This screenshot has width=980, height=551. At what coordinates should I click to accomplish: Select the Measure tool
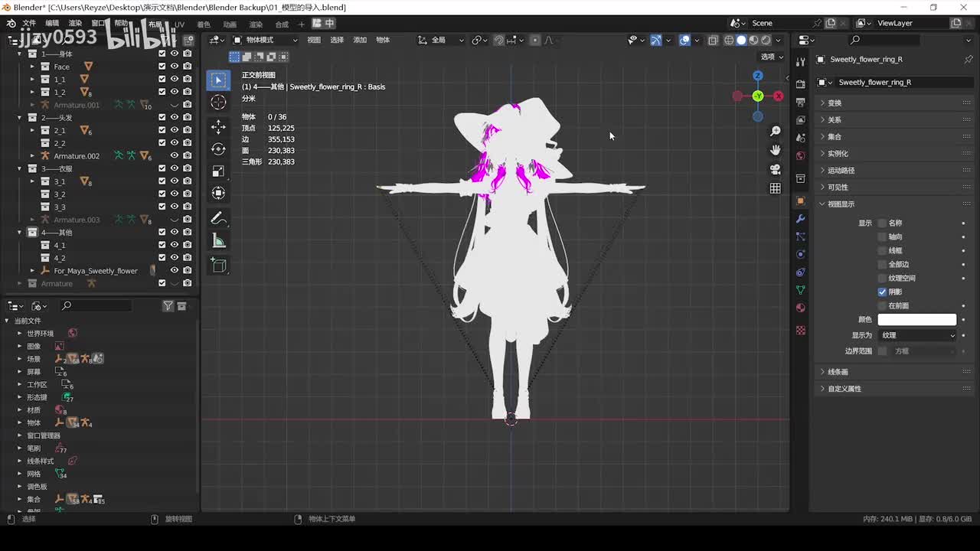[x=218, y=241]
